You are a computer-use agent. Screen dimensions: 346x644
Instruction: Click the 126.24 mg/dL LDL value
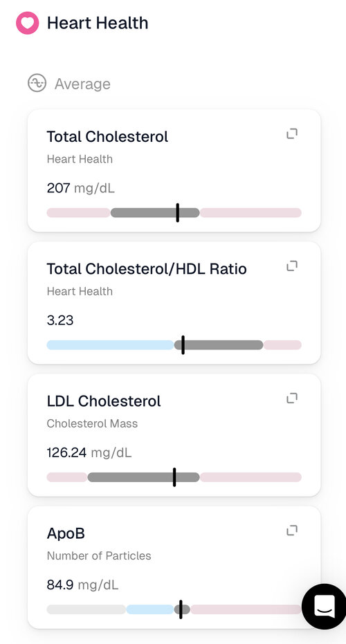89,453
